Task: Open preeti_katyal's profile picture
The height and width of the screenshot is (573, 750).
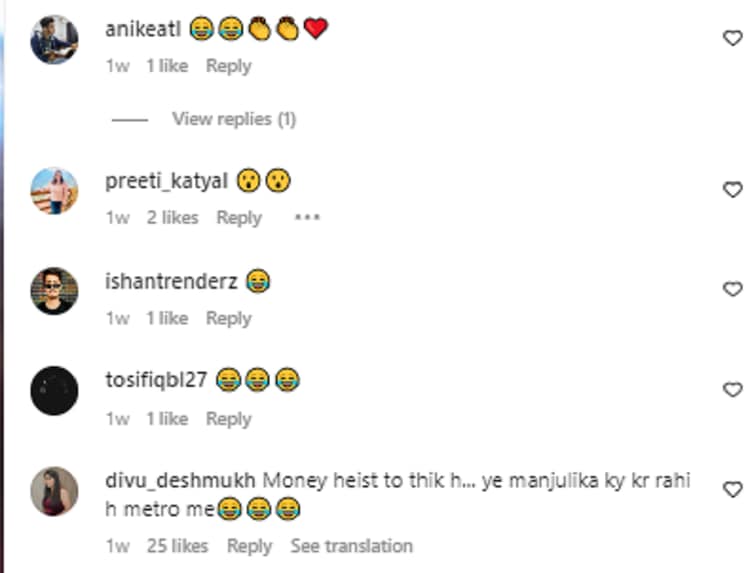Action: 54,191
